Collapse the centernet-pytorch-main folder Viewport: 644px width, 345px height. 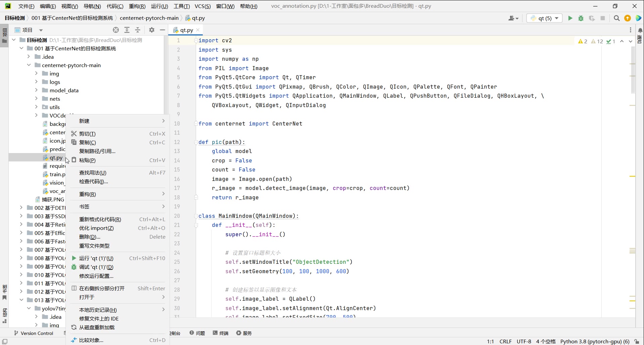29,65
